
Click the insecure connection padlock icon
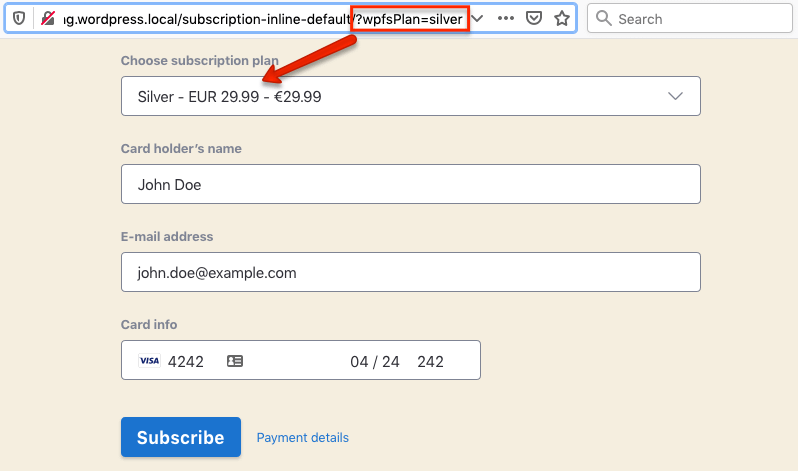point(47,19)
